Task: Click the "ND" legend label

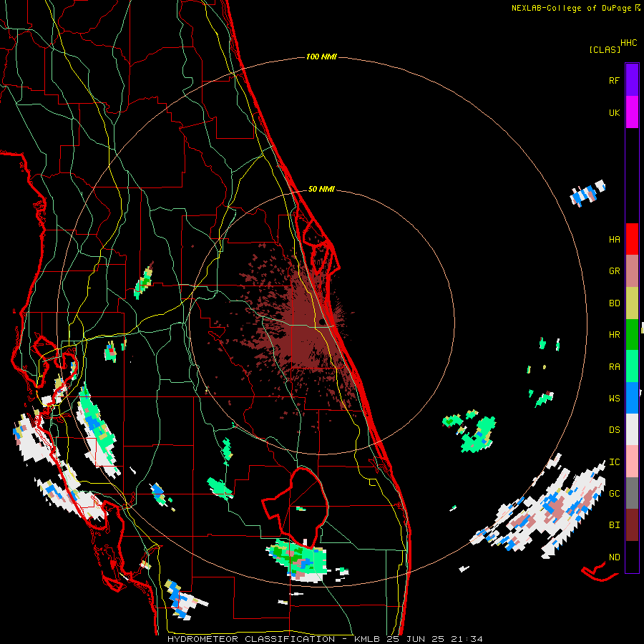Action: click(x=614, y=557)
